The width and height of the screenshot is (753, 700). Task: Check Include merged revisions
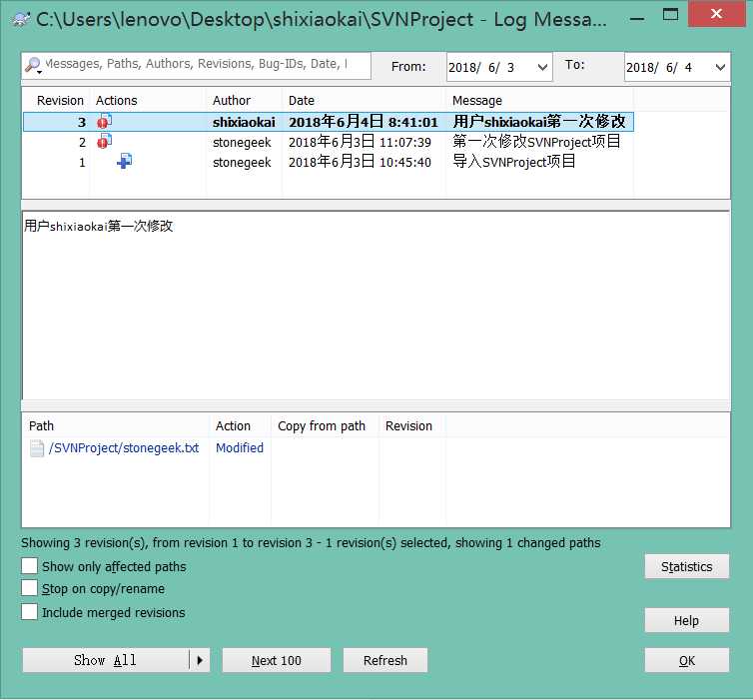29,612
